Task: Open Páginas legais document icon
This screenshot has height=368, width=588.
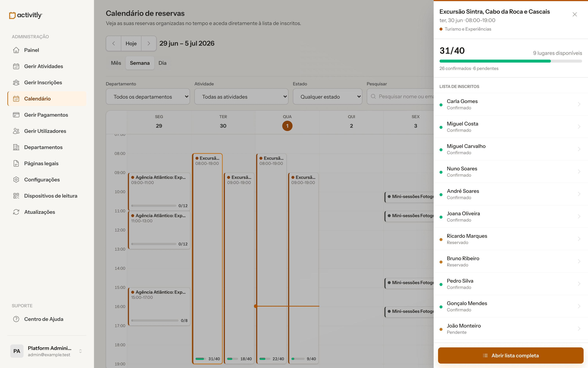Action: pos(16,163)
